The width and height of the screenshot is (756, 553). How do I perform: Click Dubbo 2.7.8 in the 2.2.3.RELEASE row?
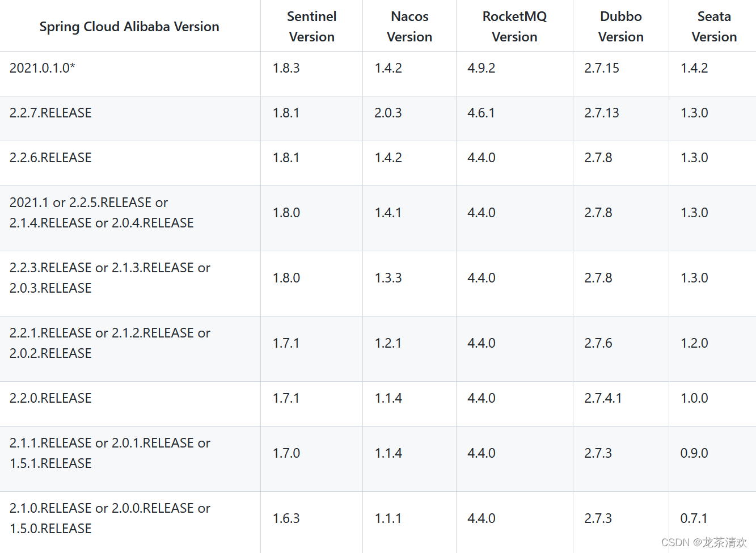click(x=598, y=278)
